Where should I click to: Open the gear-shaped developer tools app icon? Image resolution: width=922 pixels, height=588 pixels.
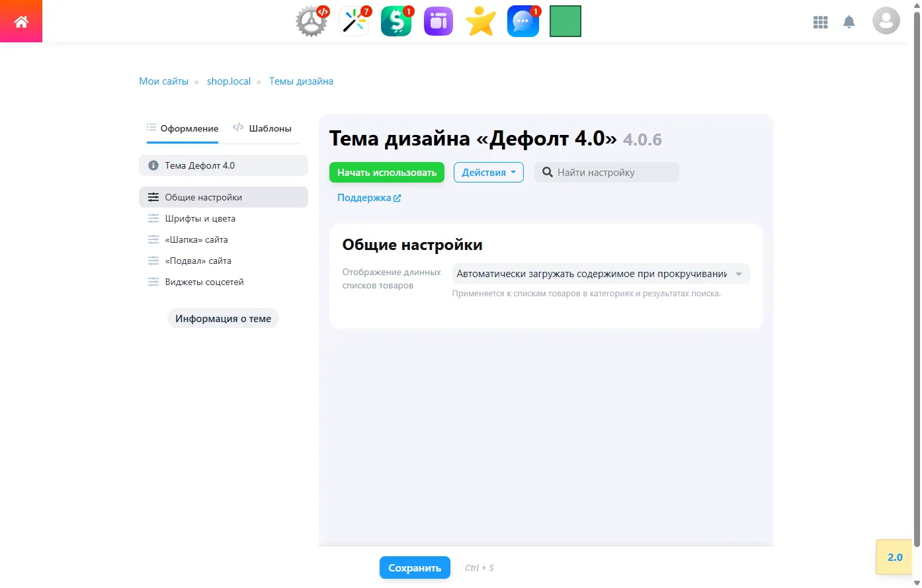[311, 21]
